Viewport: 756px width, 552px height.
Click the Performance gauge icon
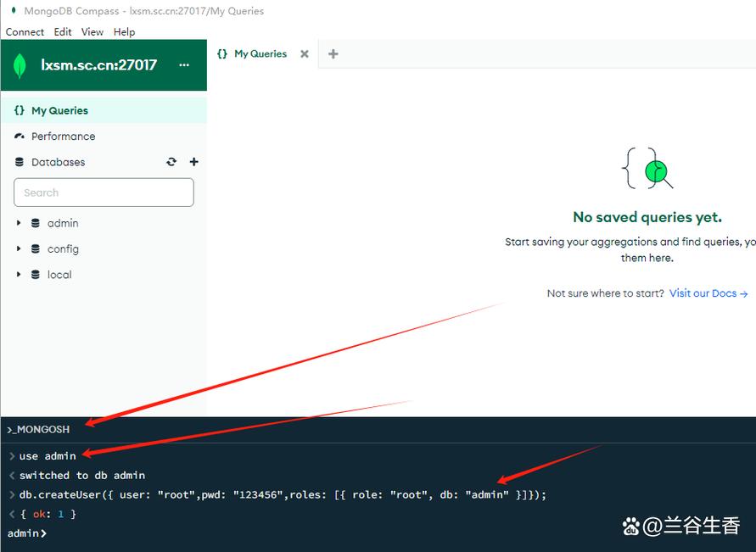pos(20,137)
